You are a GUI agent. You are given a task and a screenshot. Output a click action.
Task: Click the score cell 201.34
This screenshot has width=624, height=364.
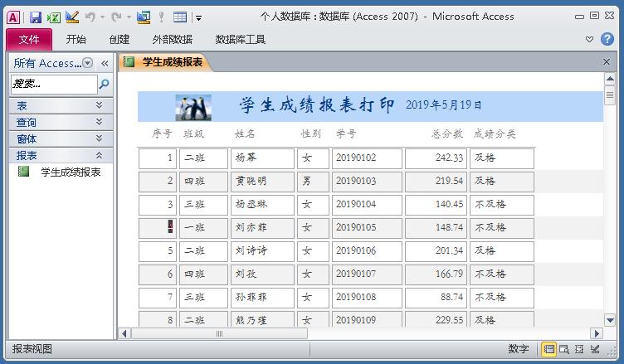(436, 251)
